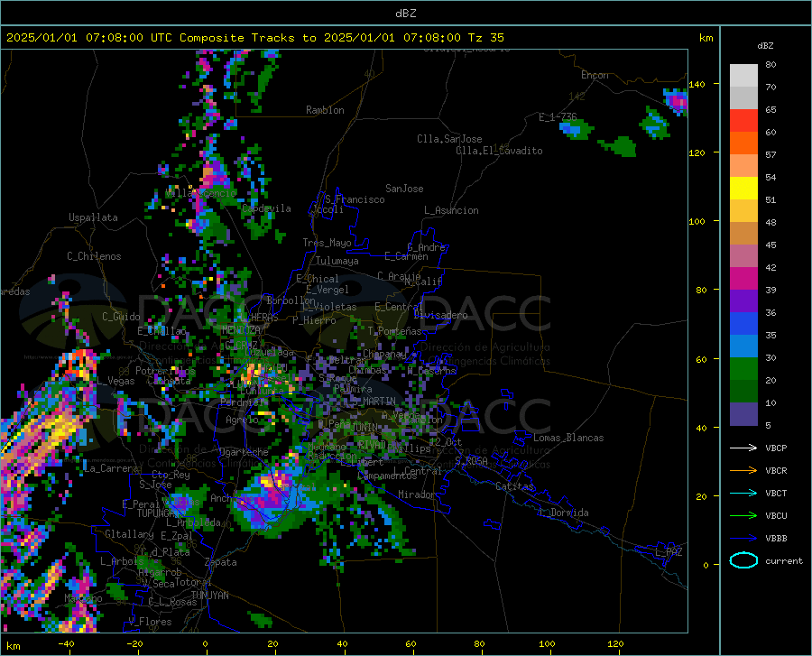Pick the gray 70 dBZ color block
The height and width of the screenshot is (656, 812).
743,97
